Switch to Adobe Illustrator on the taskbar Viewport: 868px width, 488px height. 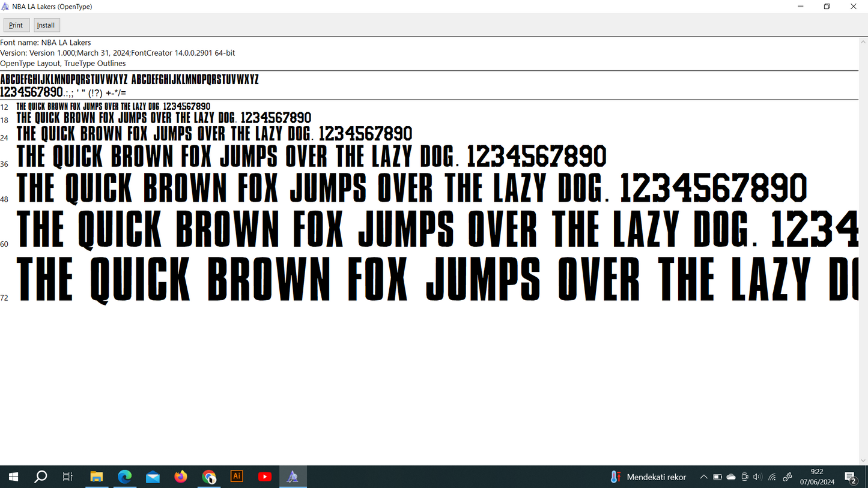pos(237,477)
